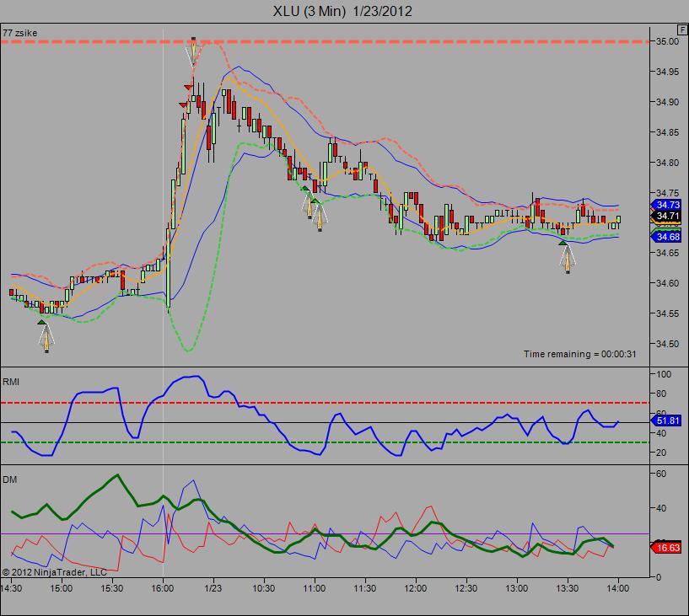
Task: Click the 15:00 time axis label
Action: (x=61, y=588)
